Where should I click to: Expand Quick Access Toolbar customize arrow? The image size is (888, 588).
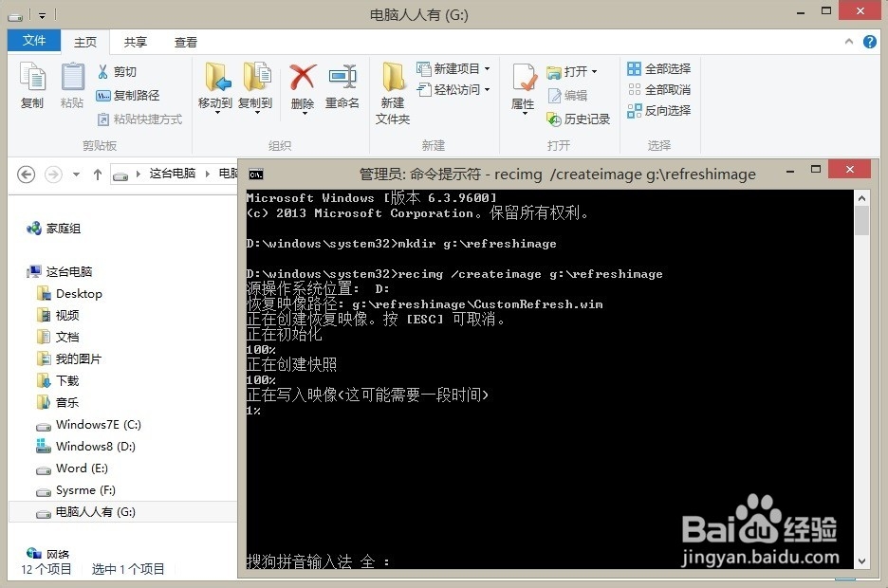(x=42, y=16)
